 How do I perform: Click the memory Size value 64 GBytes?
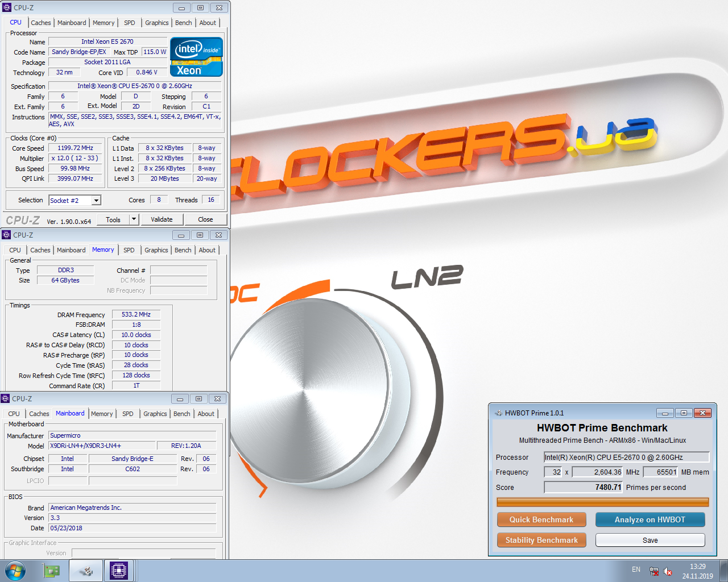coord(65,280)
